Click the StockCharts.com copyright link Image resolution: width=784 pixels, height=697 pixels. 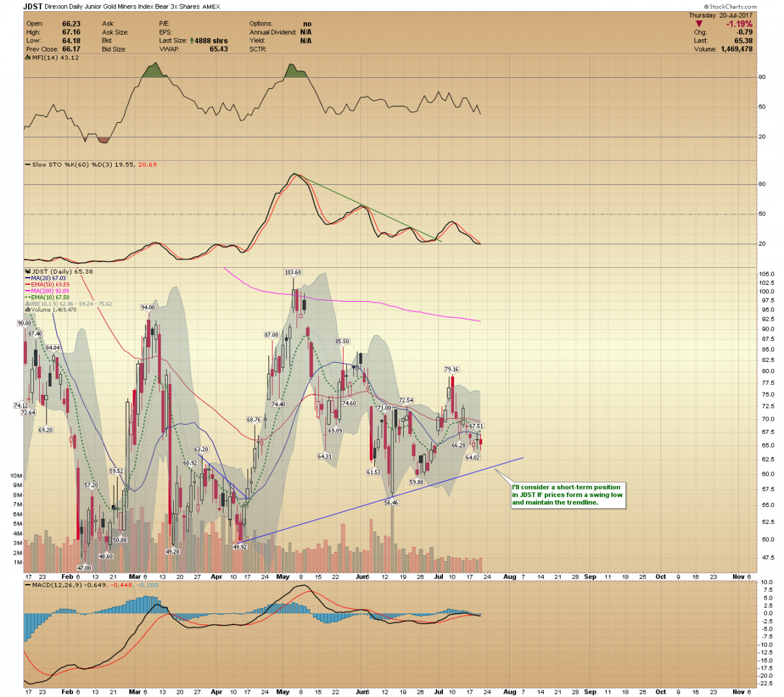click(730, 7)
